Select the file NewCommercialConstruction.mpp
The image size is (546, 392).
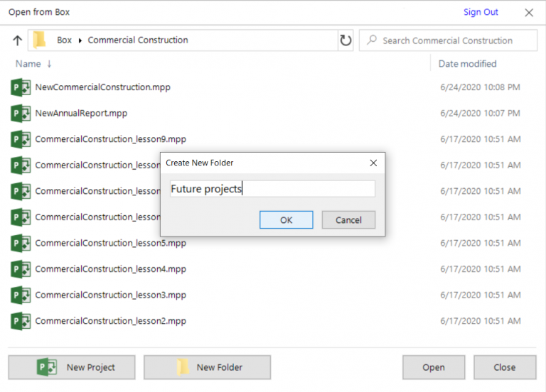click(102, 87)
